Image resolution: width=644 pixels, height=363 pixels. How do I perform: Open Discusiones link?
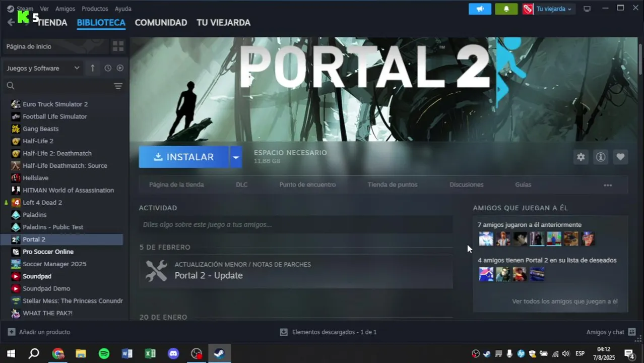coord(466,185)
